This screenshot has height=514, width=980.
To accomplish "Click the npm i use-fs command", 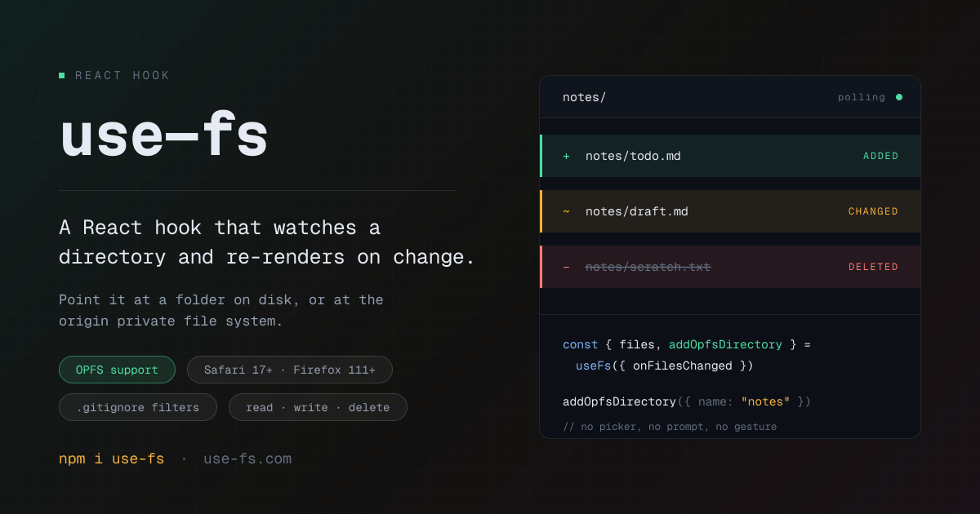I will click(x=111, y=459).
